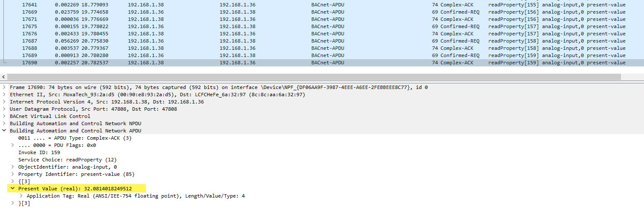This screenshot has width=644, height=221.
Task: Expand the opening {[3] tag node
Action: 13,181
